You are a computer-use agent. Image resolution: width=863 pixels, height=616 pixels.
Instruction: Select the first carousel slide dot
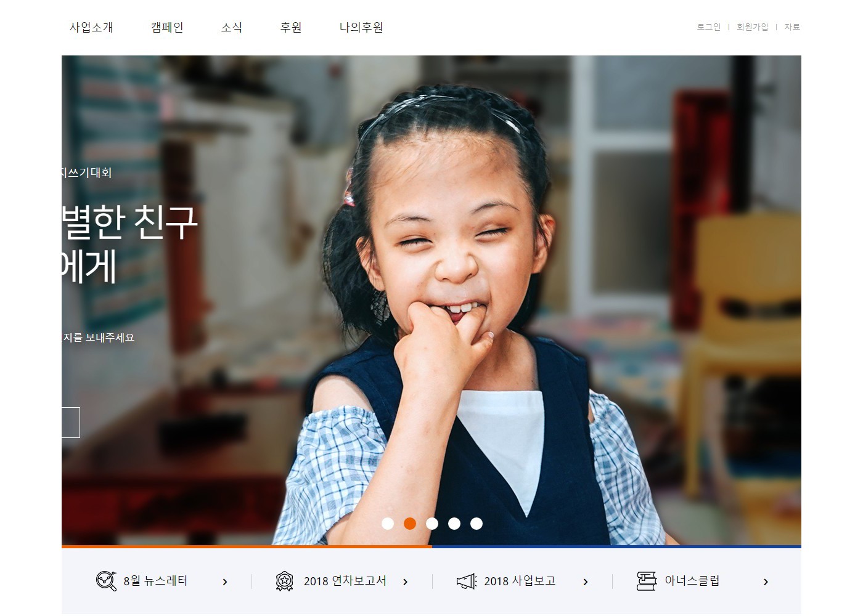(x=388, y=524)
